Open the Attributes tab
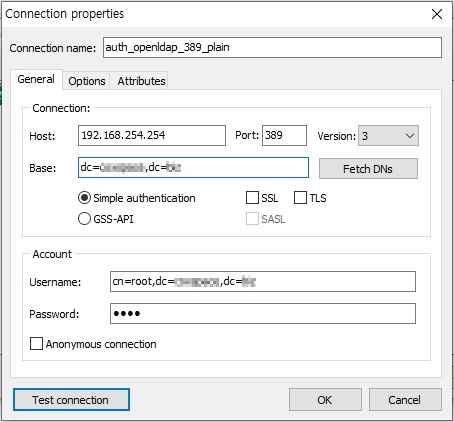Viewport: 454px width, 422px height. click(141, 81)
